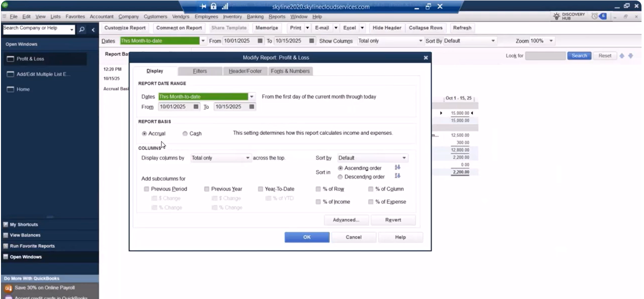Open calendar picker for dialog From date
Image resolution: width=644 pixels, height=299 pixels.
click(196, 107)
